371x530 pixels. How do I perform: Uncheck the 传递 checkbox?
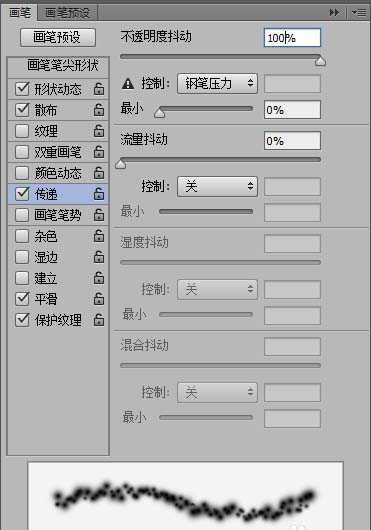[x=22, y=194]
